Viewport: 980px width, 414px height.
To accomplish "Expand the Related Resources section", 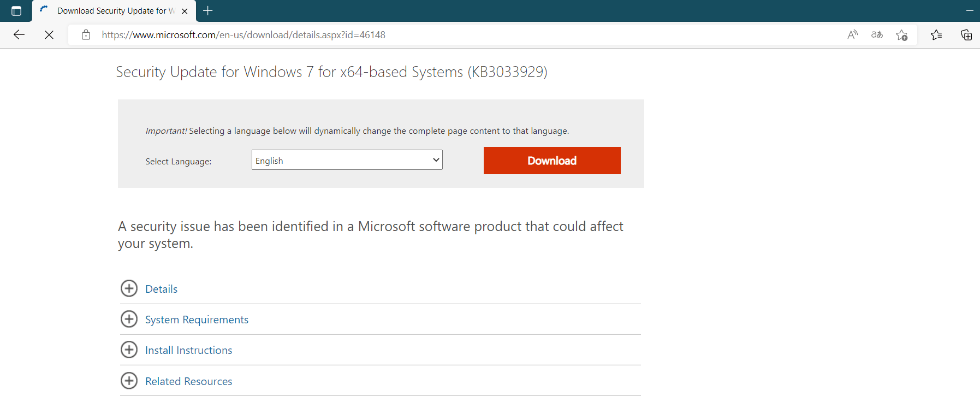I will click(x=129, y=381).
